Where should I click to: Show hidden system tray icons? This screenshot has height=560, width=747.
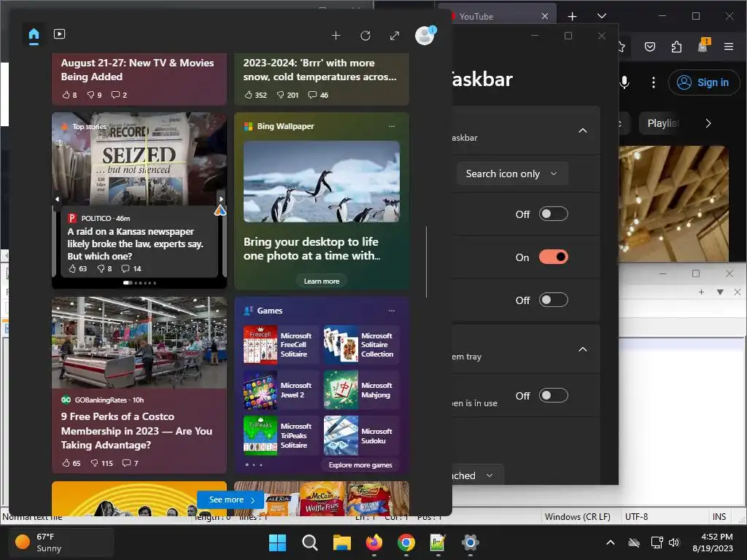point(611,542)
